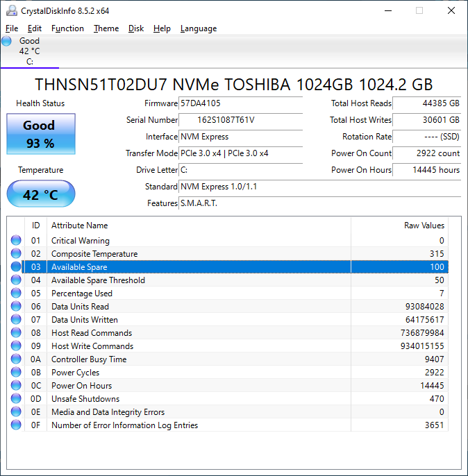Click the Serial Number field
The height and width of the screenshot is (476, 468).
240,120
